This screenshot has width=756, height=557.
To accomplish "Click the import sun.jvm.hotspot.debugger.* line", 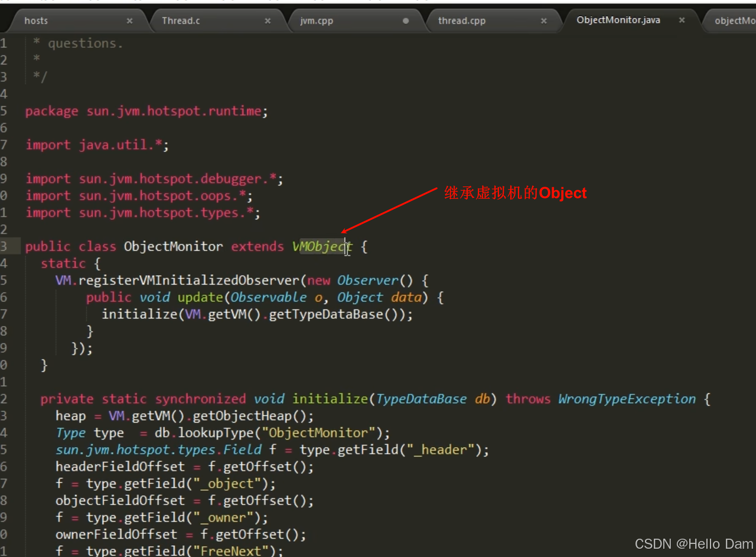I will (x=154, y=179).
